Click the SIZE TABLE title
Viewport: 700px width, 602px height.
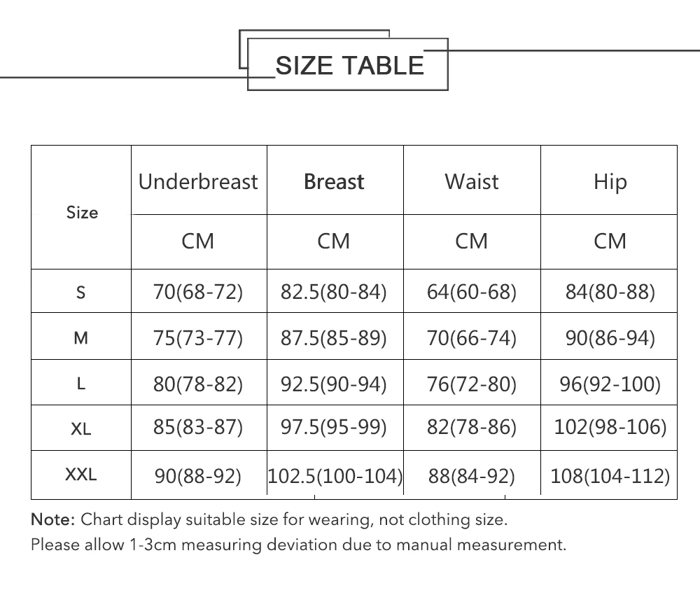(349, 65)
